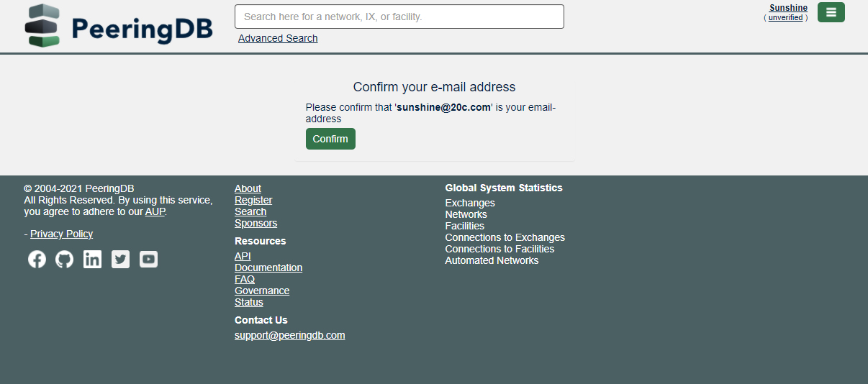
Task: Visit the Sponsors page
Action: [256, 223]
